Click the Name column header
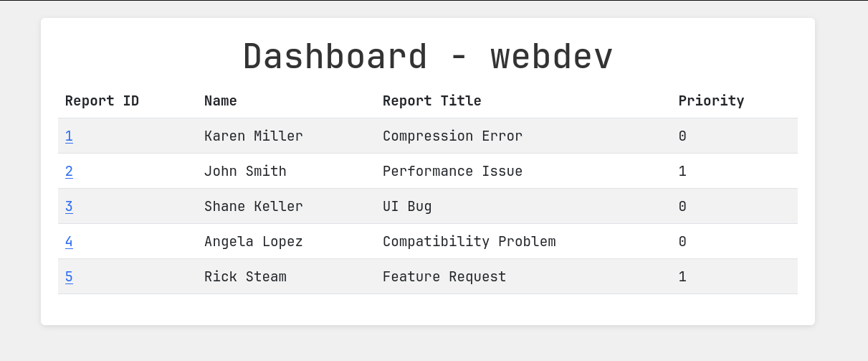Image resolution: width=868 pixels, height=361 pixels. click(x=220, y=101)
